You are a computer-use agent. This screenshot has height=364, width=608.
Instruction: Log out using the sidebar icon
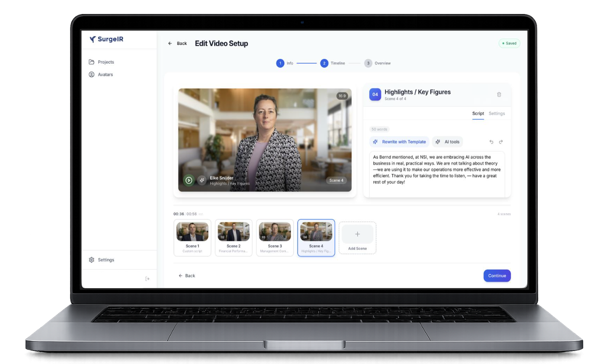(147, 278)
